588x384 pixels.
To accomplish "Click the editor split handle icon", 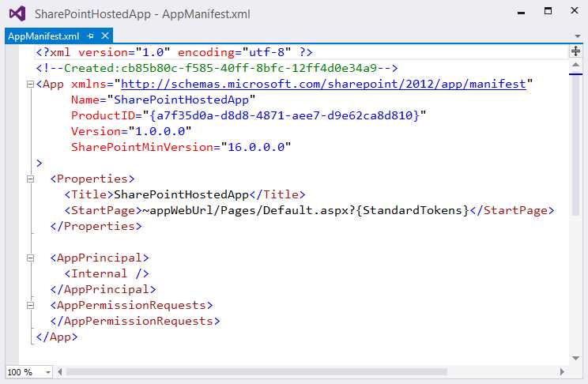I will [575, 51].
